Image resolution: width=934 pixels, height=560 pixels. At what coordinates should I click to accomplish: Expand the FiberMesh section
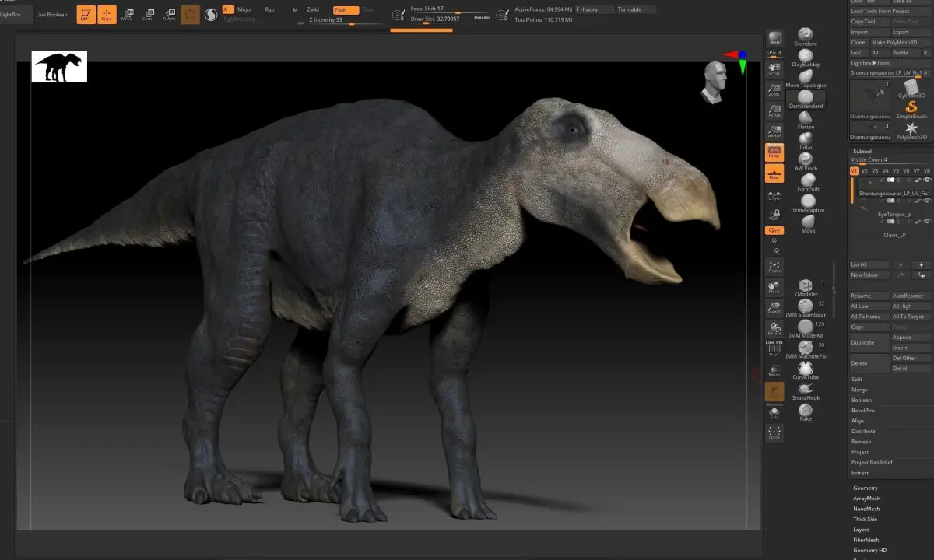point(866,540)
